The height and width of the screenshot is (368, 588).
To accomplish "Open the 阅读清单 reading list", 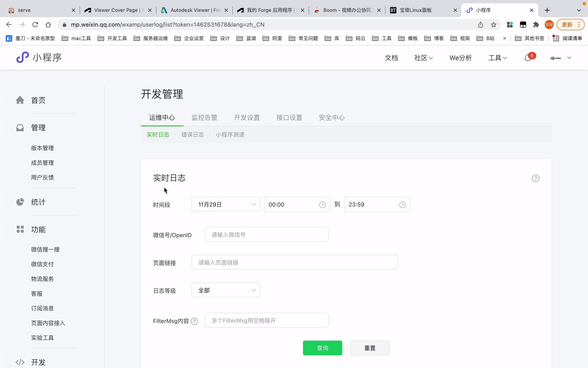I will coord(567,38).
